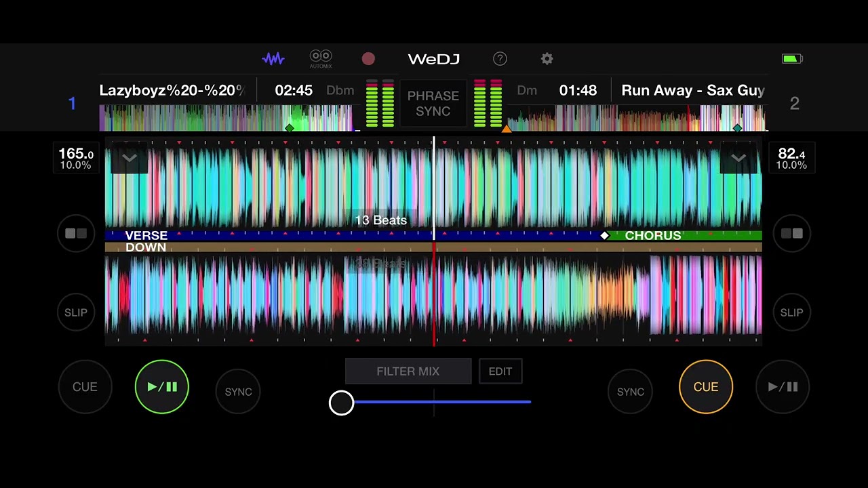Viewport: 868px width, 488px height.
Task: Click the blue crossfader track
Action: (x=442, y=402)
